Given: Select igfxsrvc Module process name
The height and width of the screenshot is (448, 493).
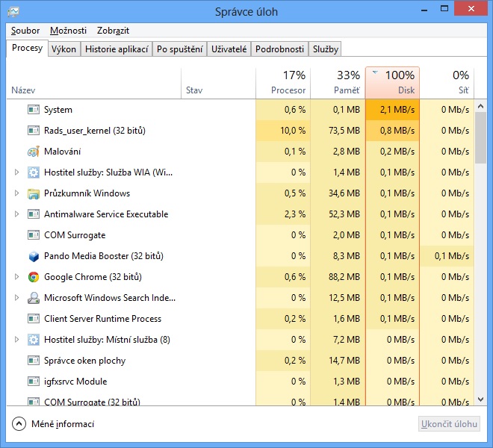Looking at the screenshot, I should point(75,382).
